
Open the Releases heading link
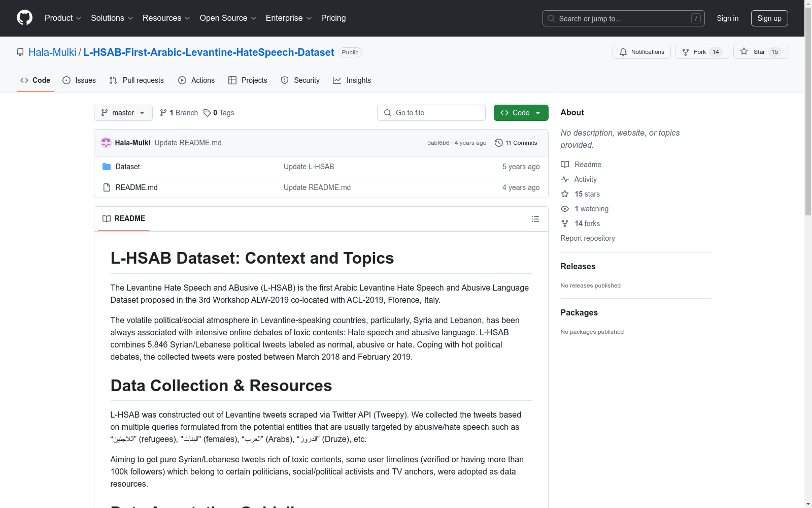pos(578,267)
